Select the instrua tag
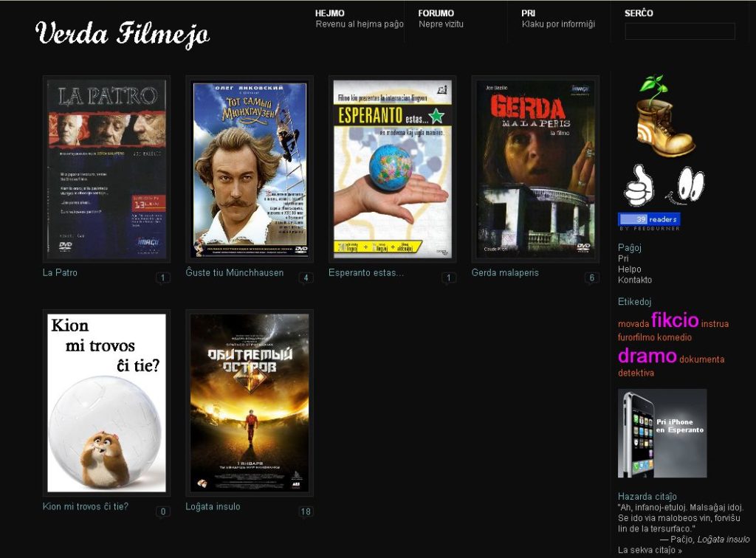756x558 pixels. coord(715,324)
